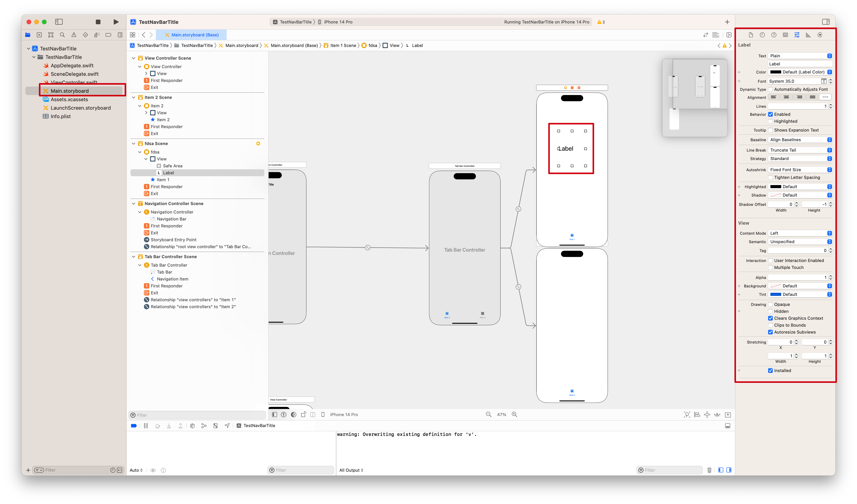Show the Connections inspector icon
857x504 pixels.
point(820,35)
